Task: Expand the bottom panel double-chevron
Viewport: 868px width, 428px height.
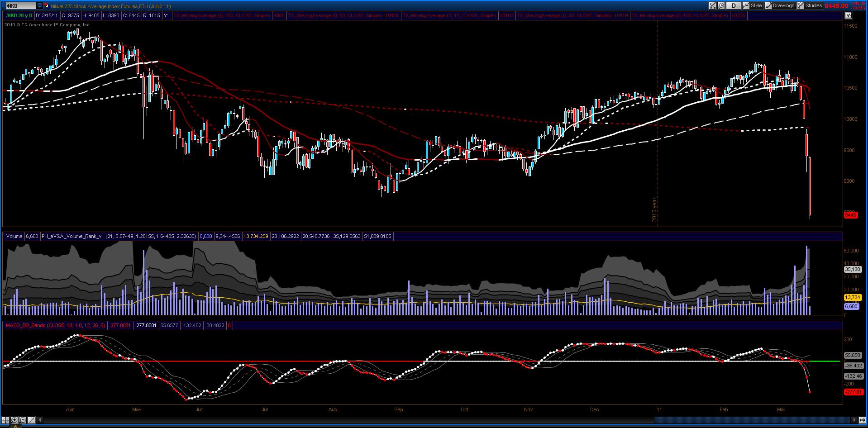Action: point(15,426)
